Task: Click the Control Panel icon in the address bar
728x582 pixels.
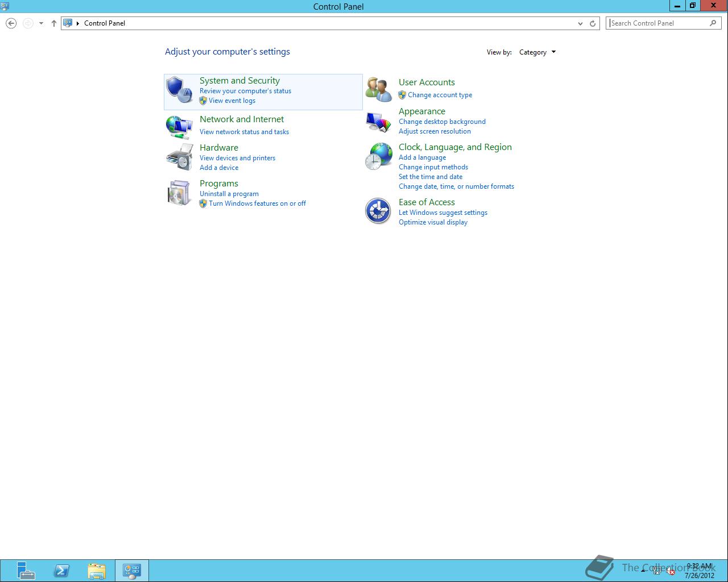Action: pyautogui.click(x=68, y=23)
